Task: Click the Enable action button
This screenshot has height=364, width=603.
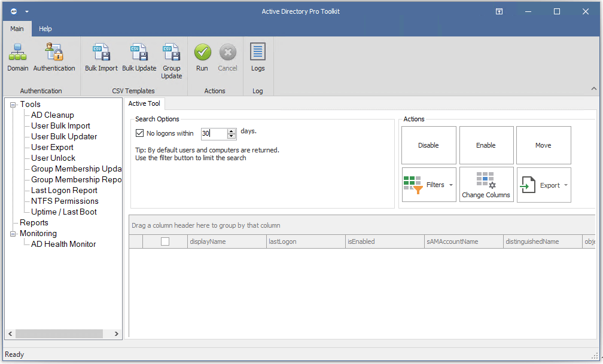Action: [486, 145]
